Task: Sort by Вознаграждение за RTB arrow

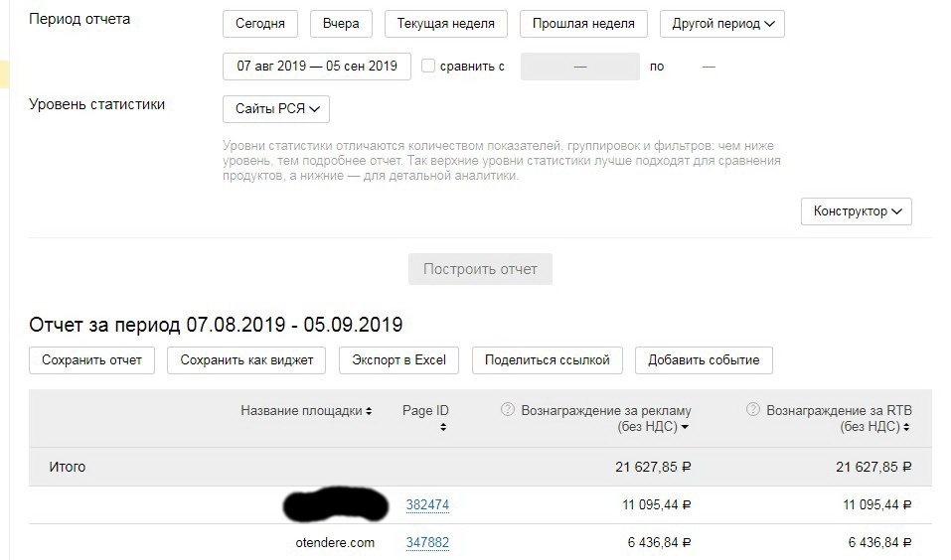Action: [907, 427]
